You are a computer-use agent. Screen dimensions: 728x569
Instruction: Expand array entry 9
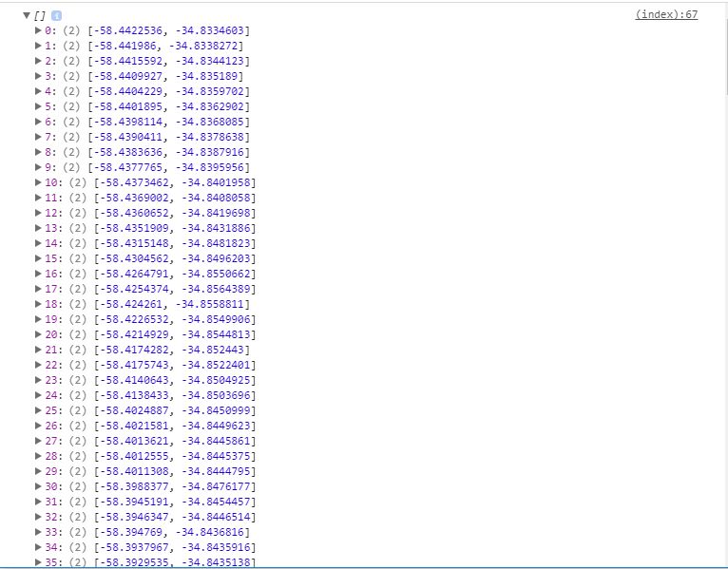tap(38, 167)
